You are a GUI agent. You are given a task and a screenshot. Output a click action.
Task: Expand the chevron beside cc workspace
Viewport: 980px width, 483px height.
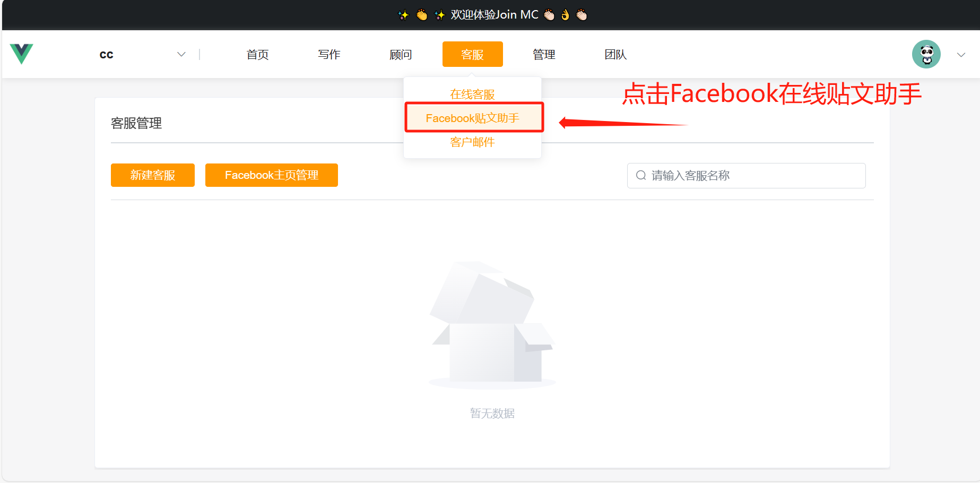coord(181,54)
